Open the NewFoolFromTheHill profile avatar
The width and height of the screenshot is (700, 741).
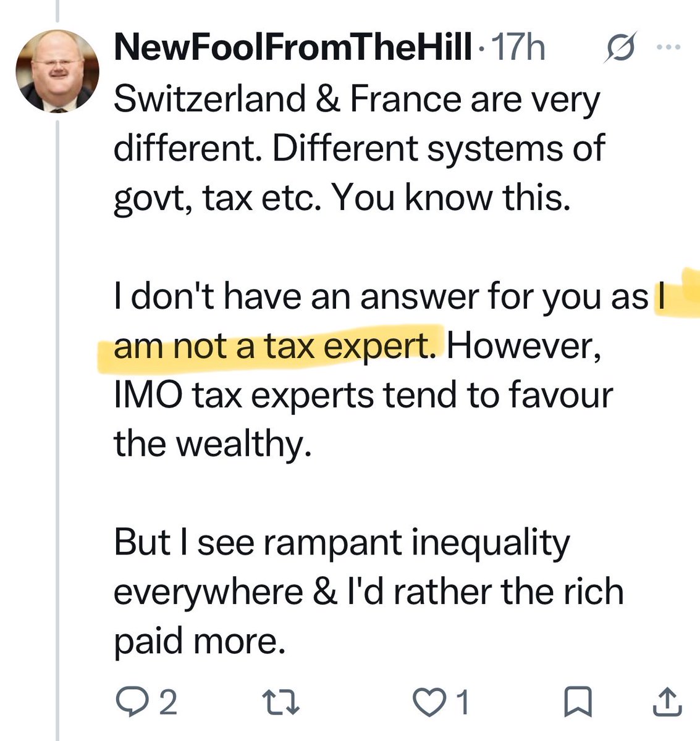click(57, 71)
